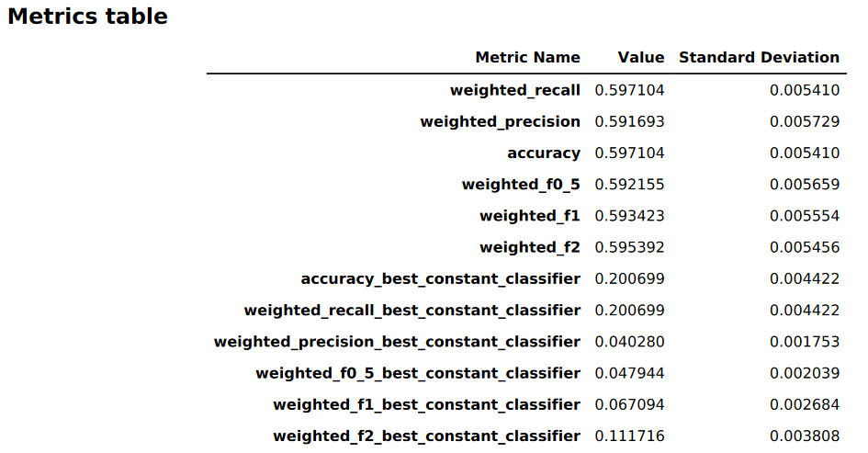Image resolution: width=868 pixels, height=453 pixels.
Task: Select the weighted_recall metric name
Action: coord(514,90)
